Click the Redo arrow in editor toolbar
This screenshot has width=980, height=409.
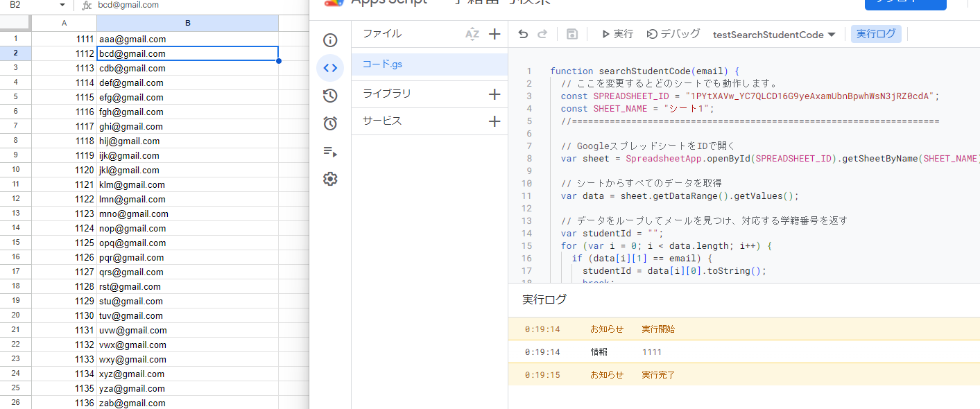pos(542,34)
